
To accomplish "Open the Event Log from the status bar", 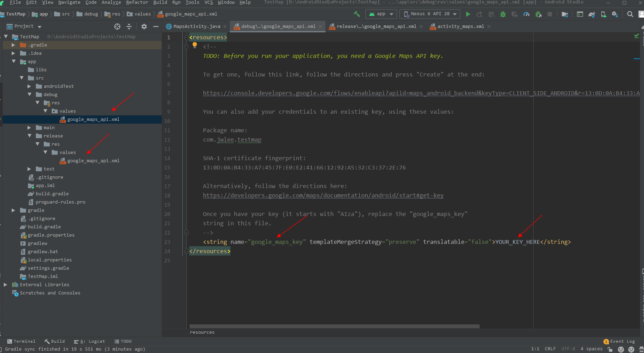I will 619,341.
